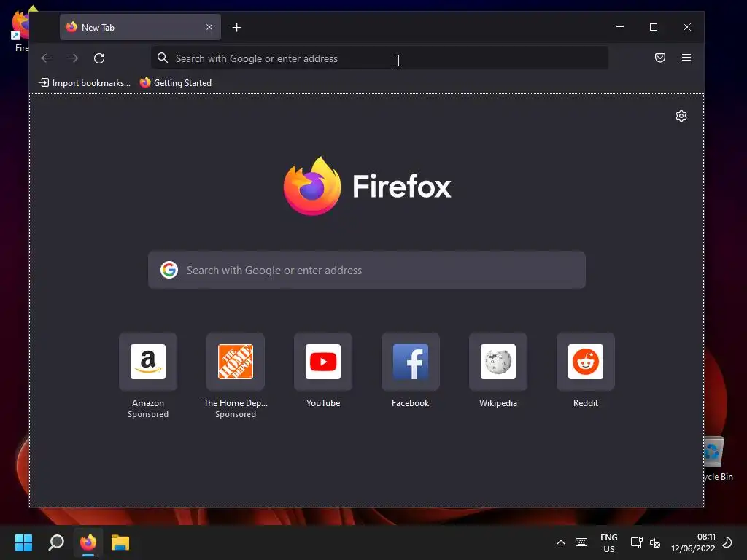The height and width of the screenshot is (560, 747).
Task: Minimize the Firefox window
Action: click(x=620, y=27)
